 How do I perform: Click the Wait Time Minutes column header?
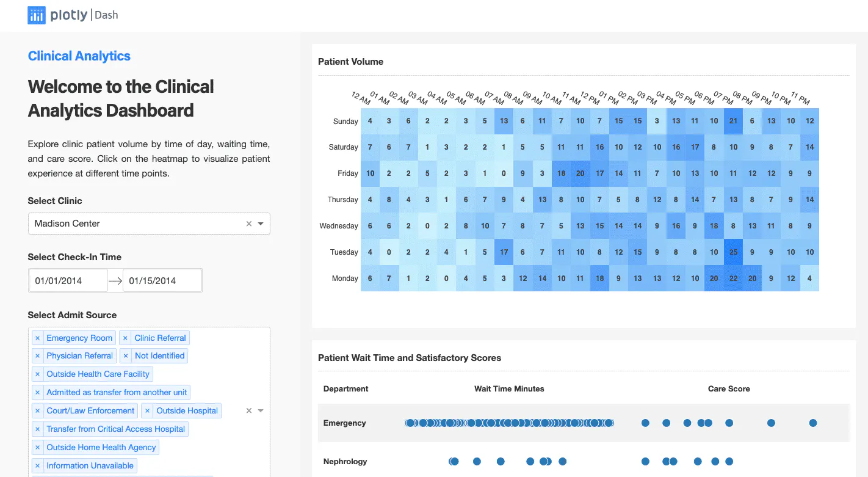[x=509, y=388]
